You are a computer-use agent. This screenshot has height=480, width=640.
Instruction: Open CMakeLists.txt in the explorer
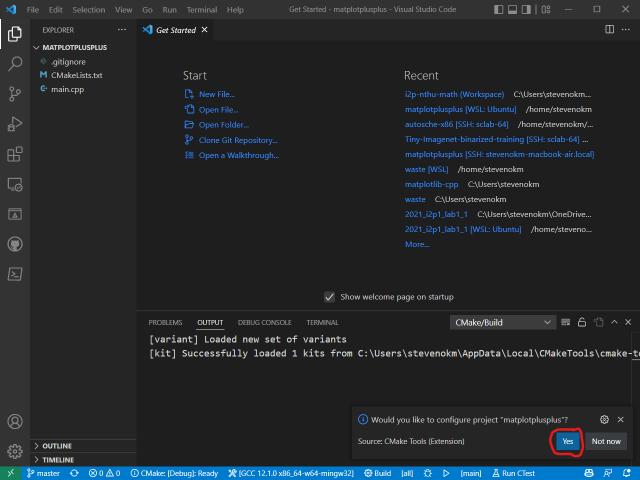point(76,75)
